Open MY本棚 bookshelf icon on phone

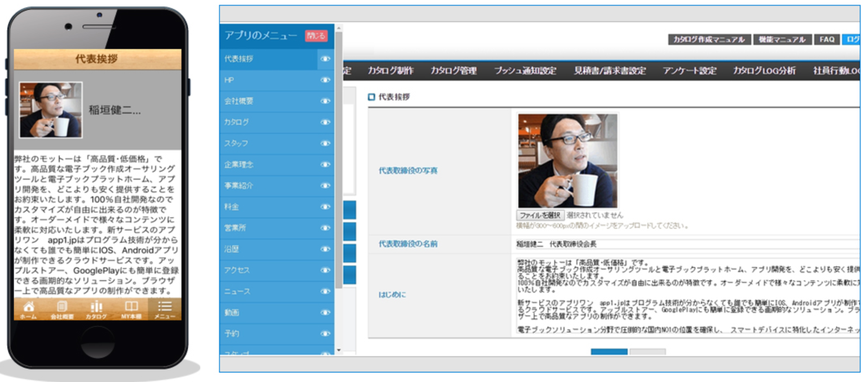(x=131, y=309)
